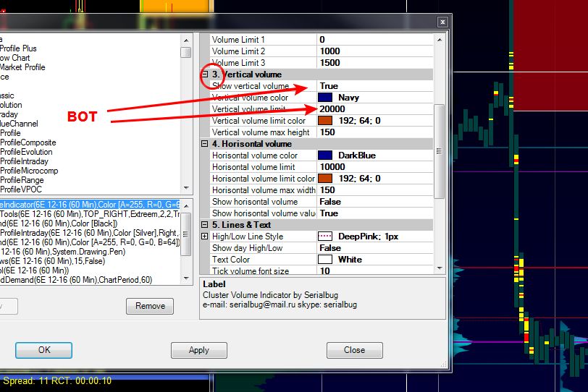Click up arrow of property grid scrollbar

438,38
